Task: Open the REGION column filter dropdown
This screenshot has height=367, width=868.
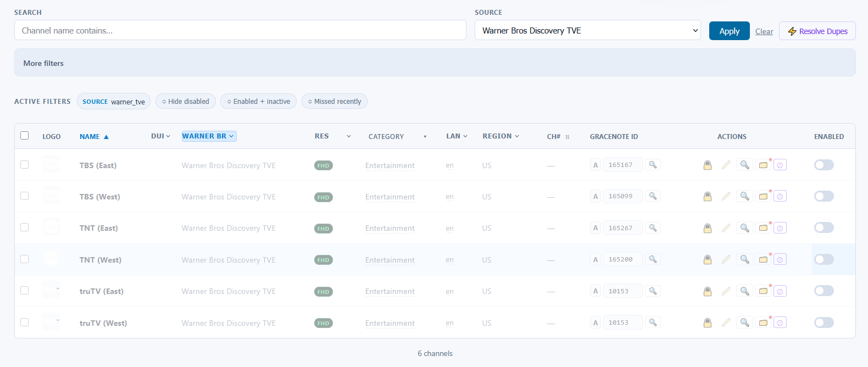Action: tap(500, 136)
